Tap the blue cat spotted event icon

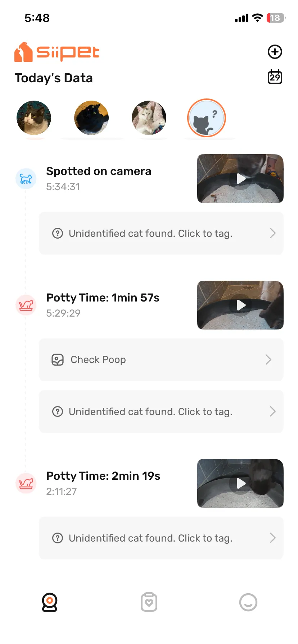coord(26,179)
